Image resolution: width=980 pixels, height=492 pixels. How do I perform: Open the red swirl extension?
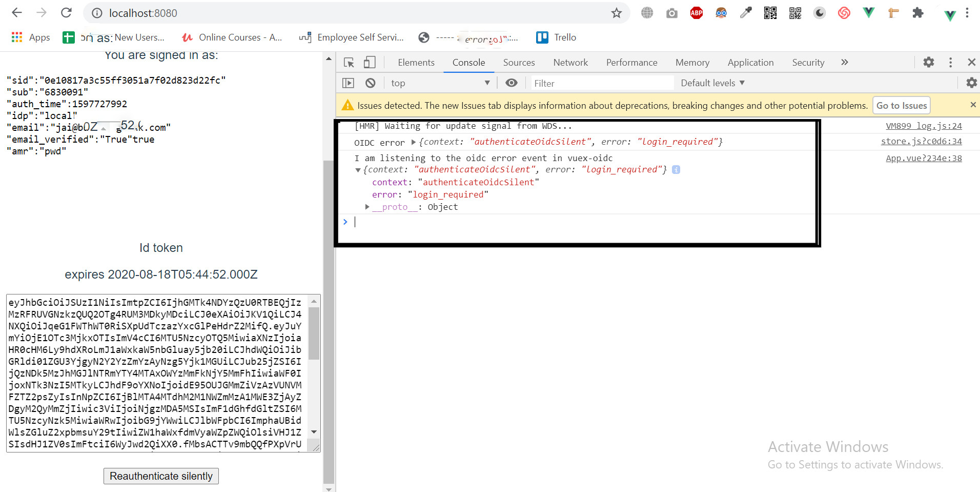click(844, 13)
